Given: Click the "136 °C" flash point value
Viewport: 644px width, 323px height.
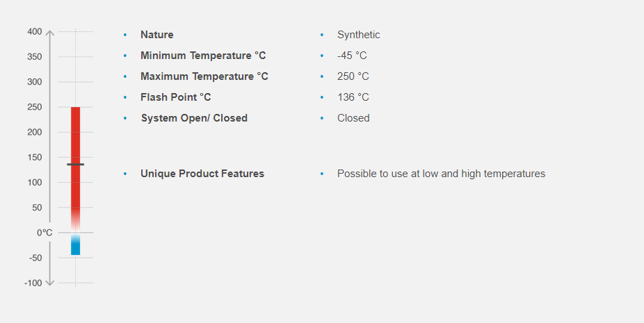Looking at the screenshot, I should [x=353, y=97].
